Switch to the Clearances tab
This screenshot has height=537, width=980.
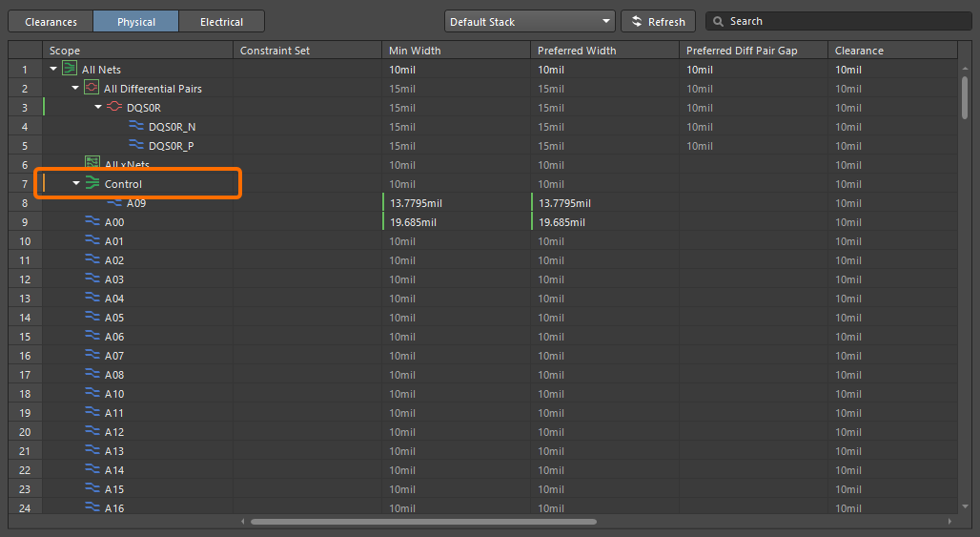click(x=51, y=21)
